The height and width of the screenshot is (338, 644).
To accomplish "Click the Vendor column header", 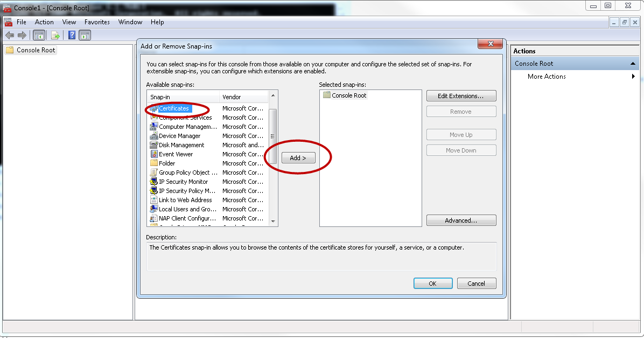I will [x=244, y=97].
